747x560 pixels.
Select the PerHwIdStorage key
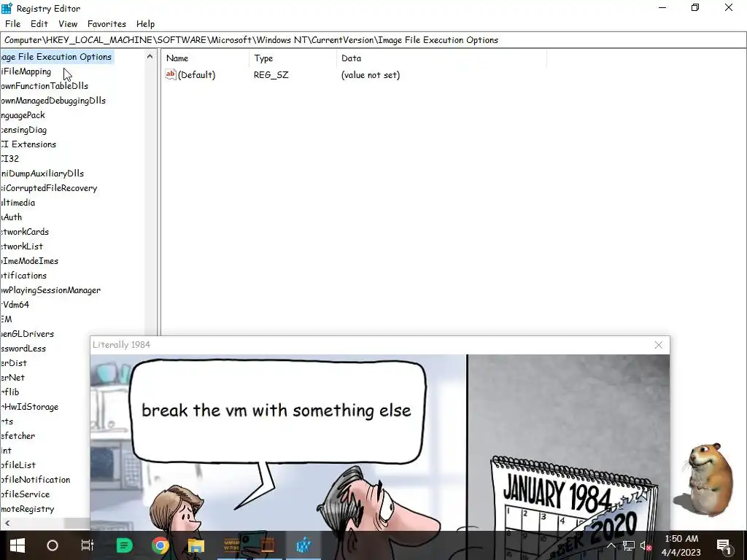pos(29,407)
